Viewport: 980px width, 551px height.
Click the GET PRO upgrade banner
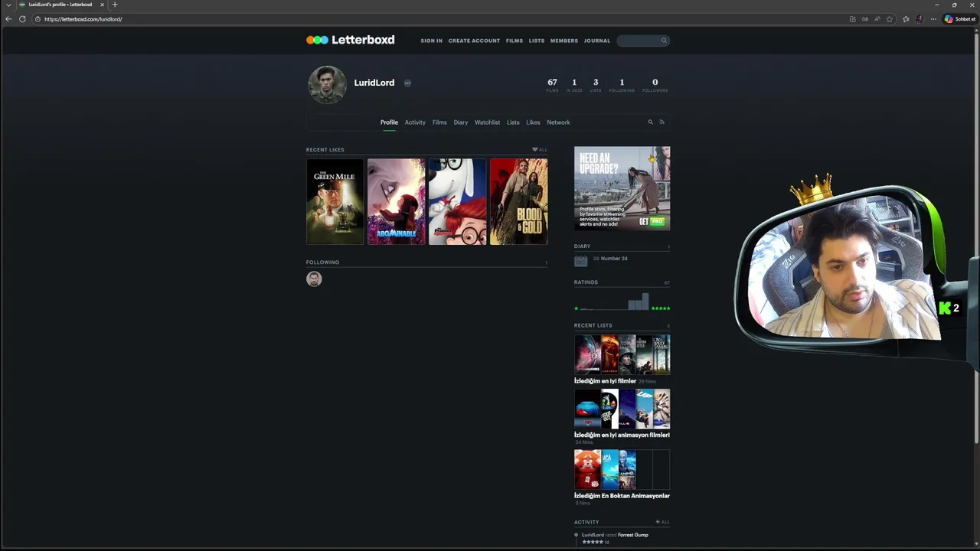click(622, 188)
